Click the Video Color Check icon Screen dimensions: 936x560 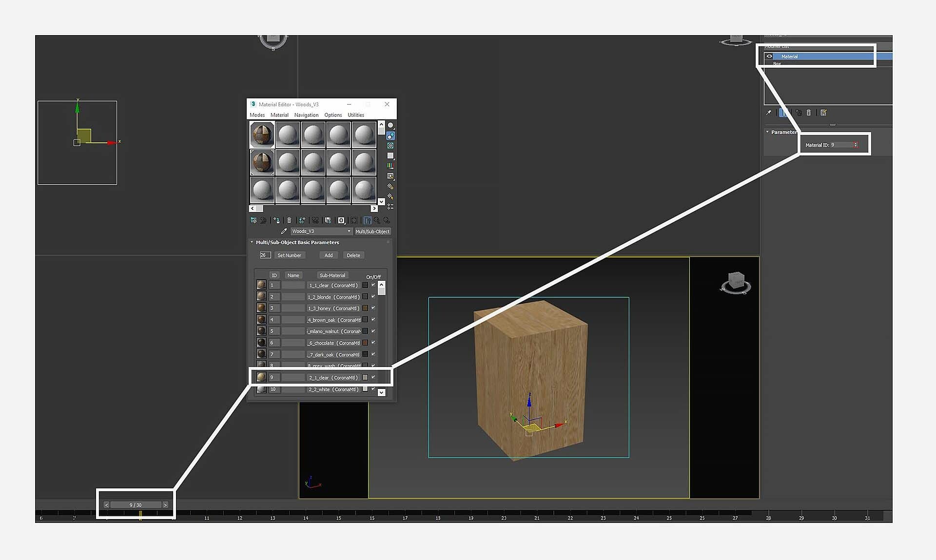pos(390,166)
